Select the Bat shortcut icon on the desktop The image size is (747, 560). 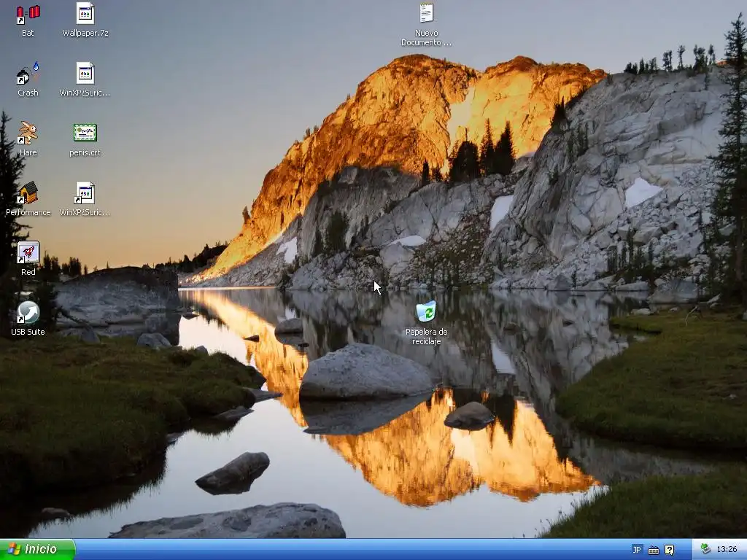28,15
